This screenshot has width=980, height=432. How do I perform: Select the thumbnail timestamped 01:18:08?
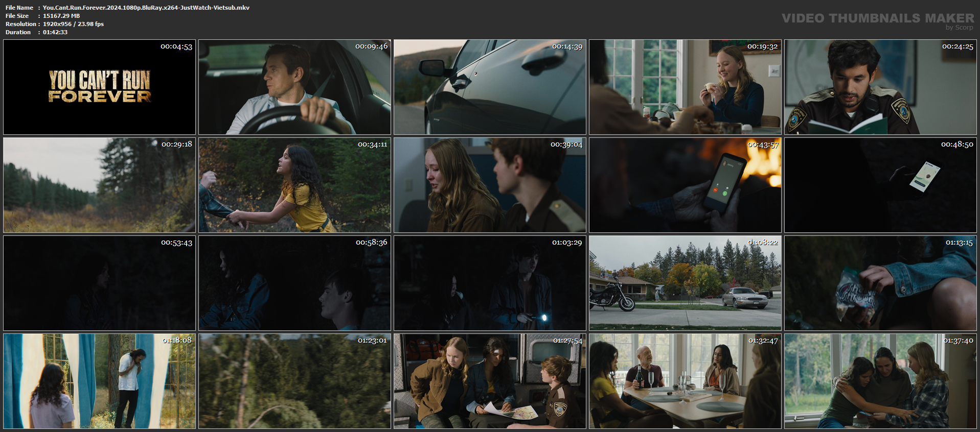(x=99, y=381)
